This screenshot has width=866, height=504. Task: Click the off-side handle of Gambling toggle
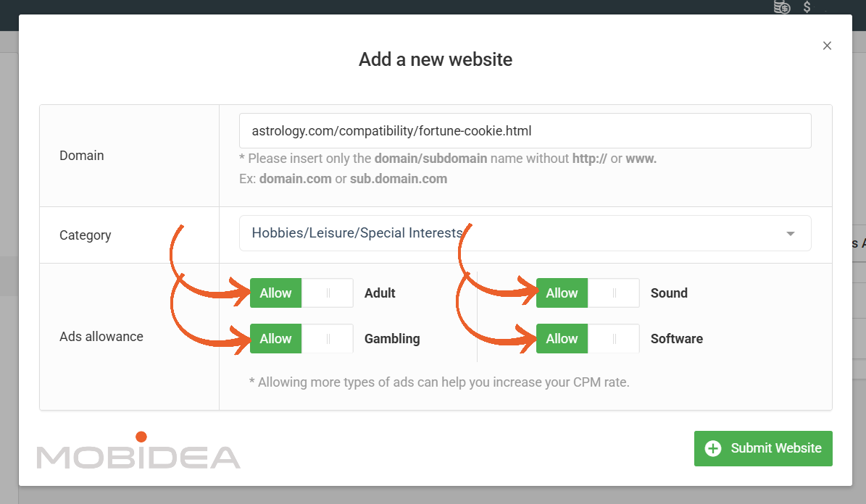[x=328, y=338]
